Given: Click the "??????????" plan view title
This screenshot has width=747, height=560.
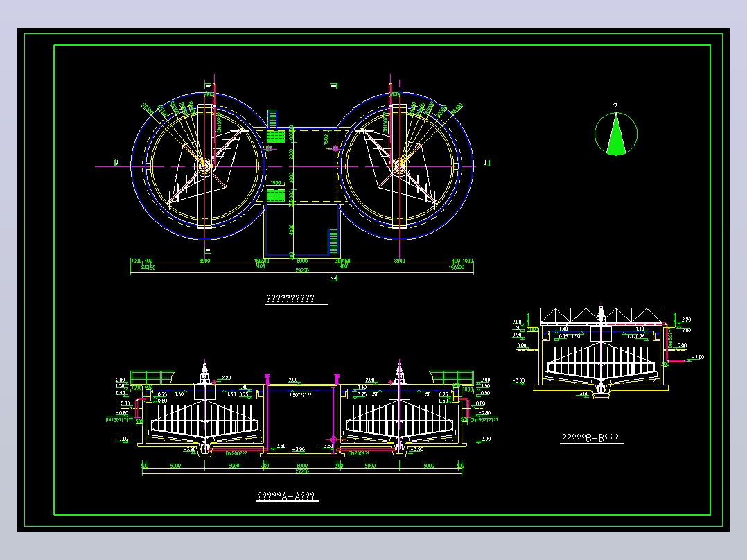Looking at the screenshot, I should click(290, 298).
